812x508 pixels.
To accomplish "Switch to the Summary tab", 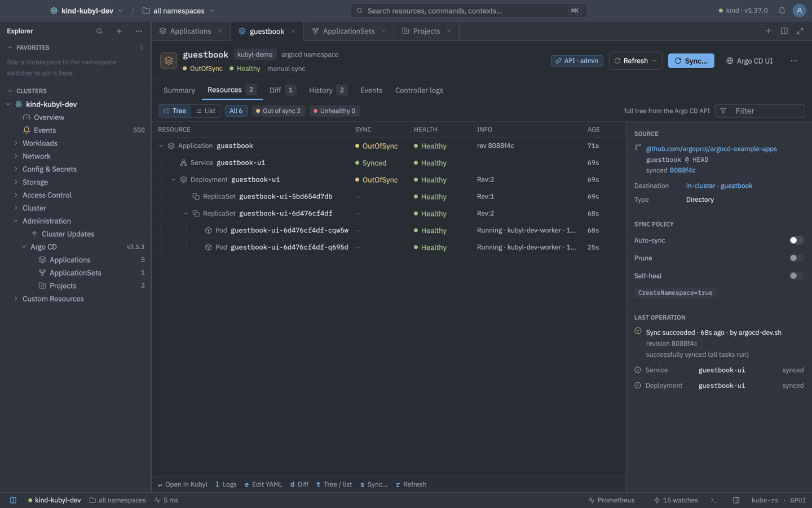I will pos(179,90).
